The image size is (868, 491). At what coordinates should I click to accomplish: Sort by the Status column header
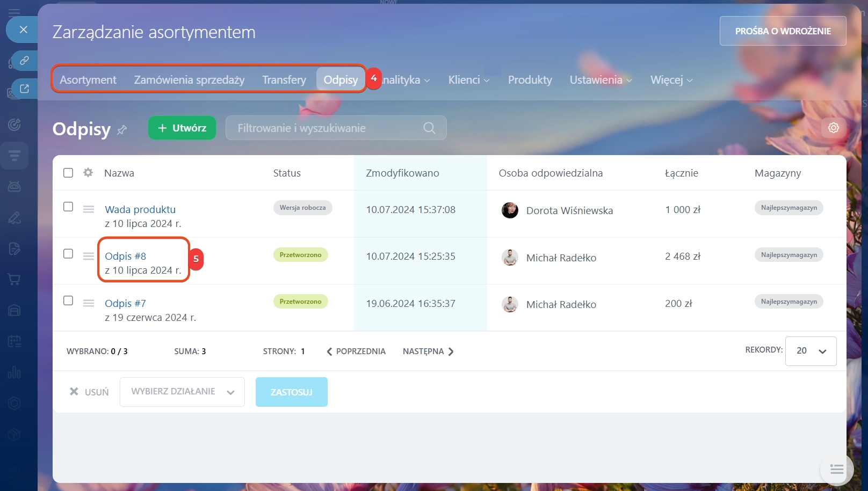click(x=287, y=173)
